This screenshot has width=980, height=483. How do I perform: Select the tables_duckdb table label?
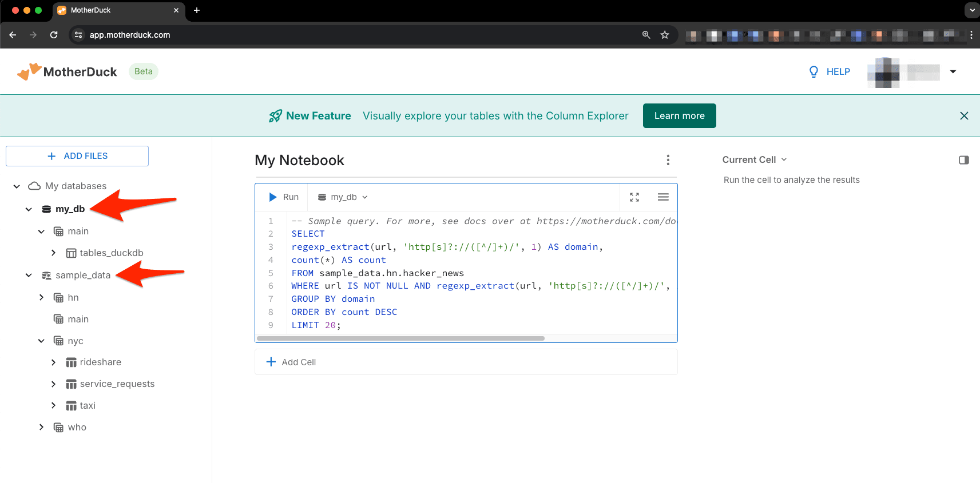pos(112,253)
